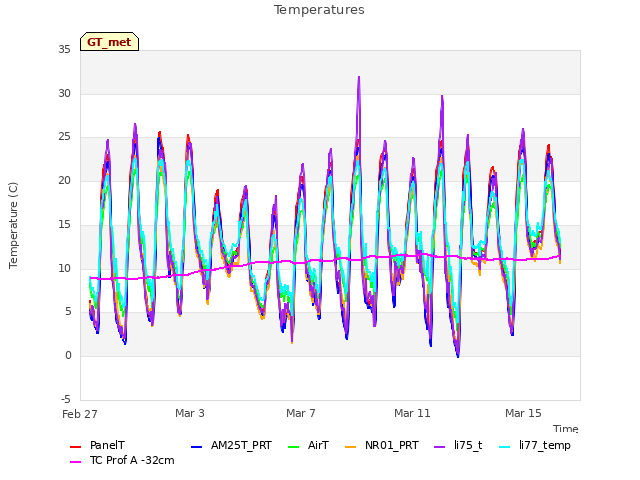Image resolution: width=640 pixels, height=480 pixels.
Task: Click the 0 y-axis tick label
Action: (68, 356)
